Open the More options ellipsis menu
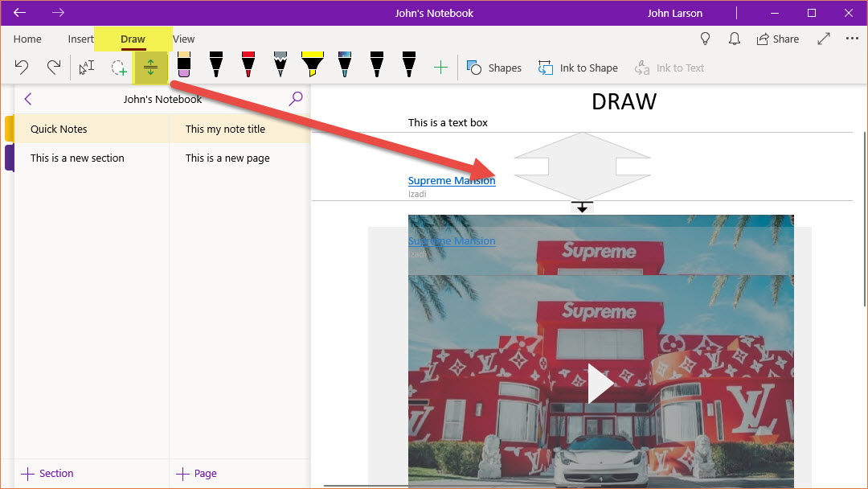868x489 pixels. (x=852, y=39)
